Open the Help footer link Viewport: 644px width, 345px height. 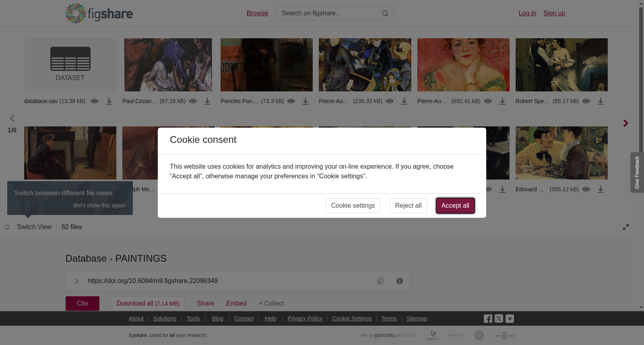[270, 318]
